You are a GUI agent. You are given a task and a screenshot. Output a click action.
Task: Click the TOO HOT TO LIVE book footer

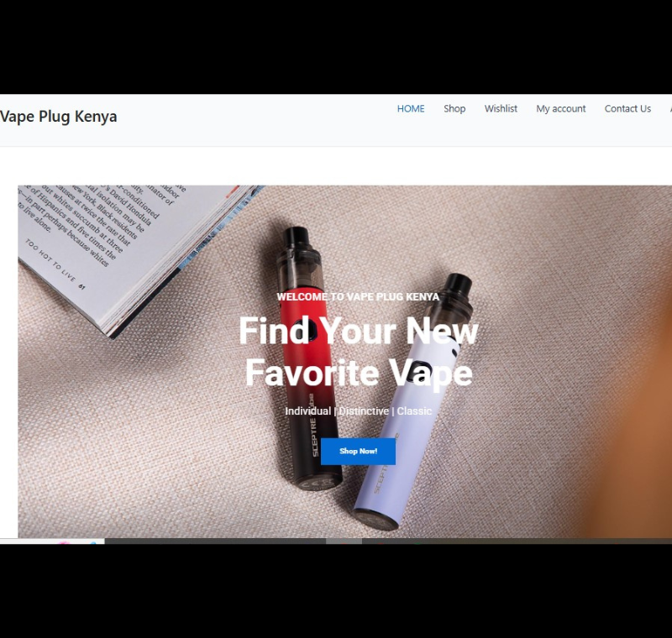tap(55, 265)
